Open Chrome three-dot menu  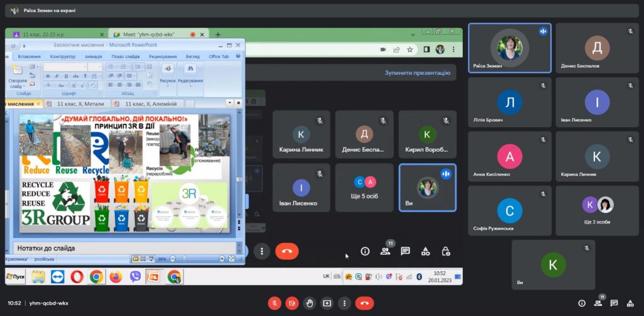[453, 49]
